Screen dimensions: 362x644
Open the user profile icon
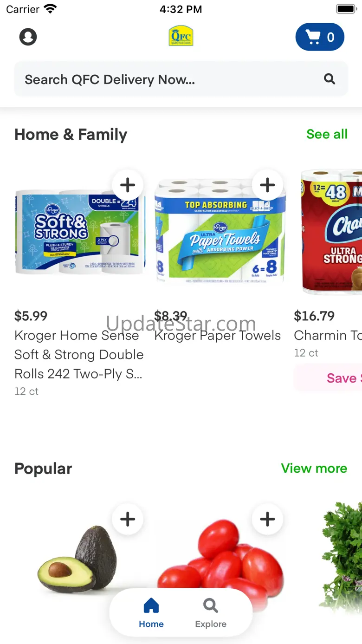pos(28,37)
